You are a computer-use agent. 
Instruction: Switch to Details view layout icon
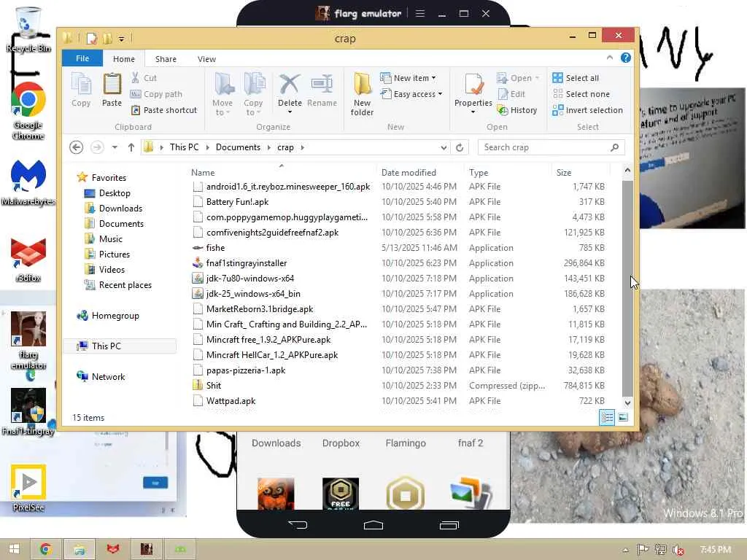click(607, 418)
